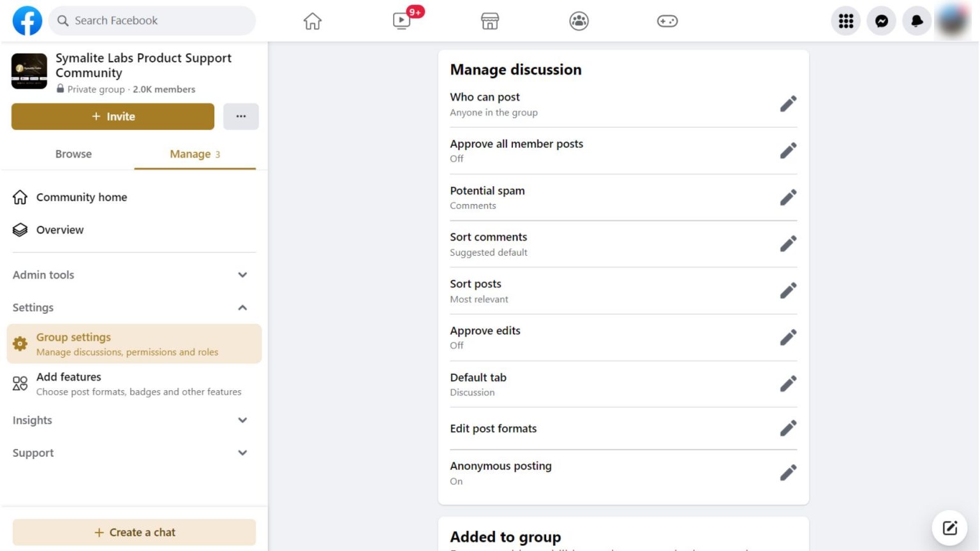Click the Search Facebook field
980x551 pixels.
click(x=152, y=20)
